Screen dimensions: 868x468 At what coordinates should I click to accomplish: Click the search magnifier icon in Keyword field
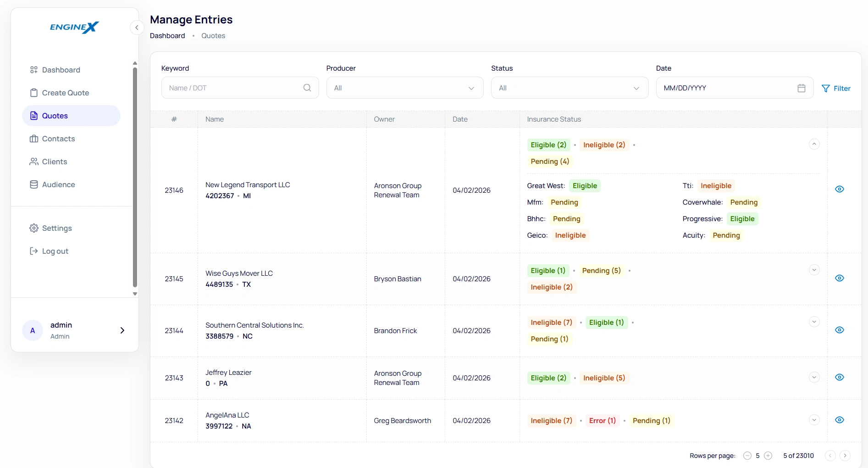click(x=307, y=88)
